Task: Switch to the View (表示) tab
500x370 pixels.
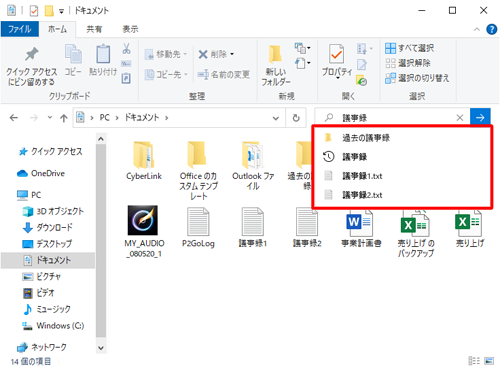Action: (x=130, y=29)
